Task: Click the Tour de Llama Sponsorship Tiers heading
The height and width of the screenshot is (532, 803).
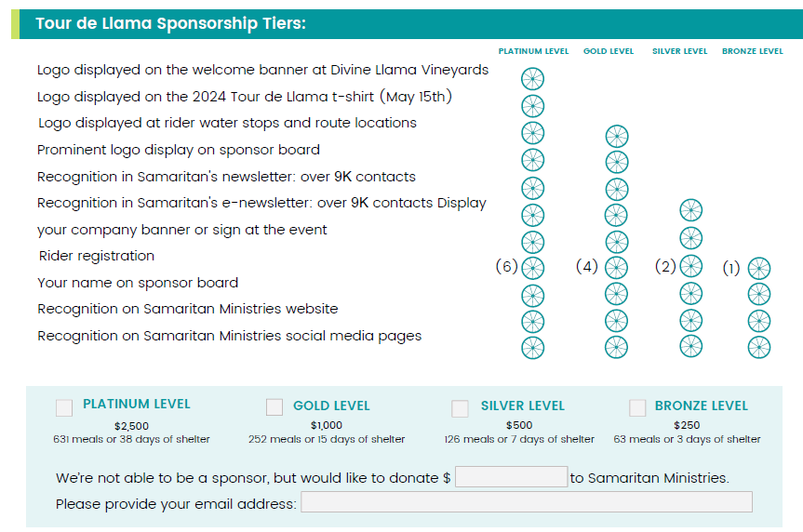Action: 170,24
